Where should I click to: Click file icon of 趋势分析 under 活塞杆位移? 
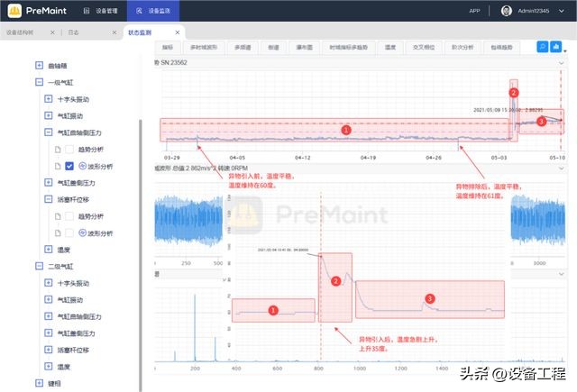pos(58,216)
